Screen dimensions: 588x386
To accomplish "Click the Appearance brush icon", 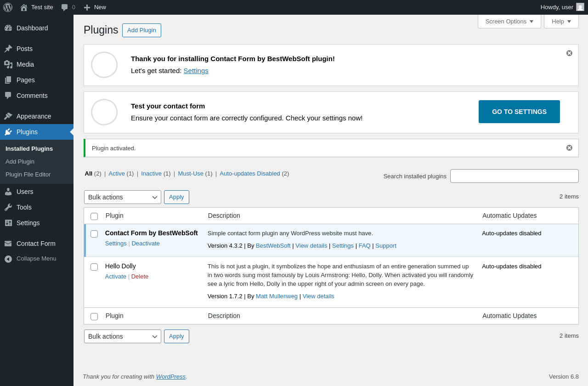I will pyautogui.click(x=8, y=116).
